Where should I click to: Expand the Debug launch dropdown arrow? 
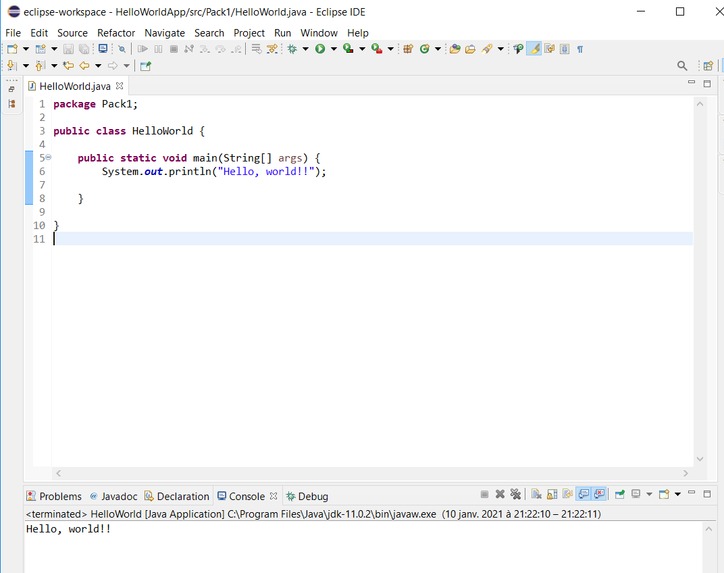coord(305,49)
